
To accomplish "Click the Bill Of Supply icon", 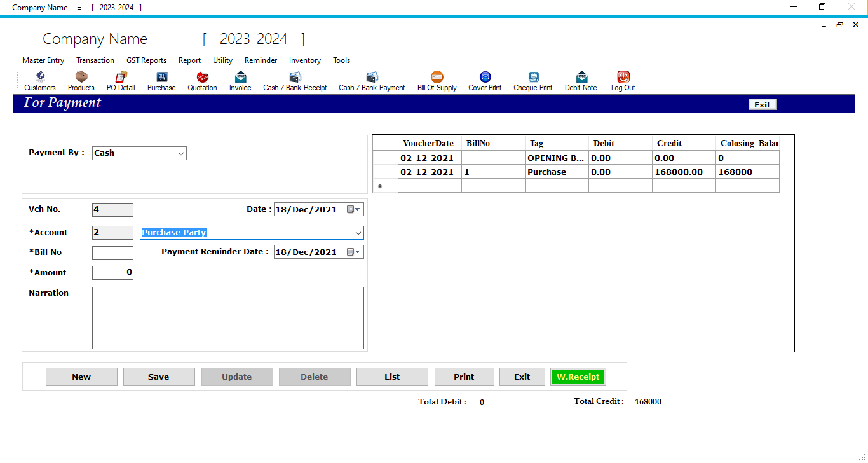I will point(437,81).
